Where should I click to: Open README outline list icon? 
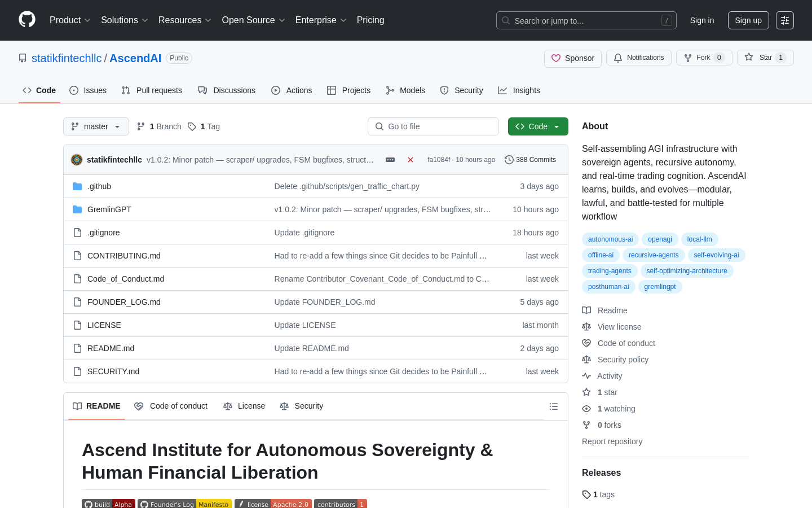(554, 406)
